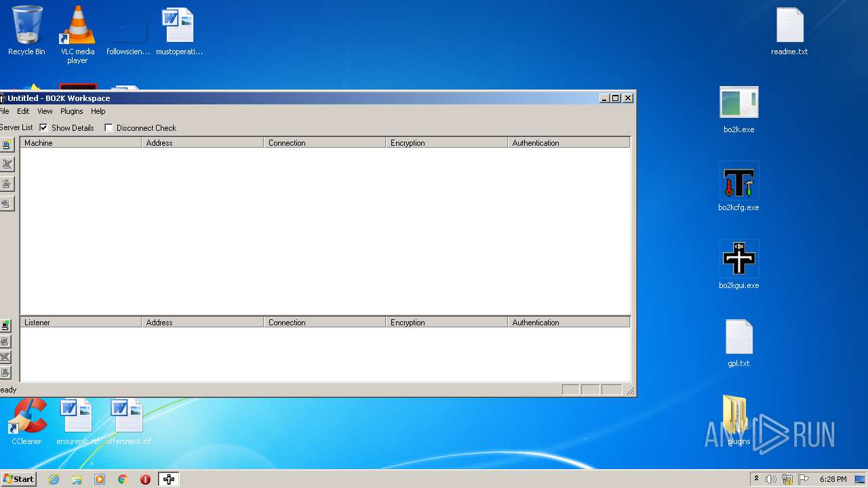Sort server list by Machine column
The width and height of the screenshot is (868, 488).
[81, 142]
